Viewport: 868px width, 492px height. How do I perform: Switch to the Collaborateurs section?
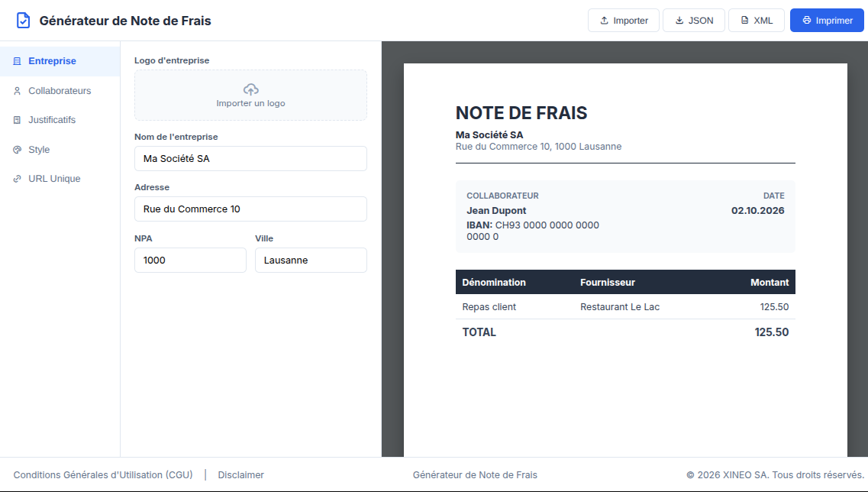pyautogui.click(x=60, y=91)
